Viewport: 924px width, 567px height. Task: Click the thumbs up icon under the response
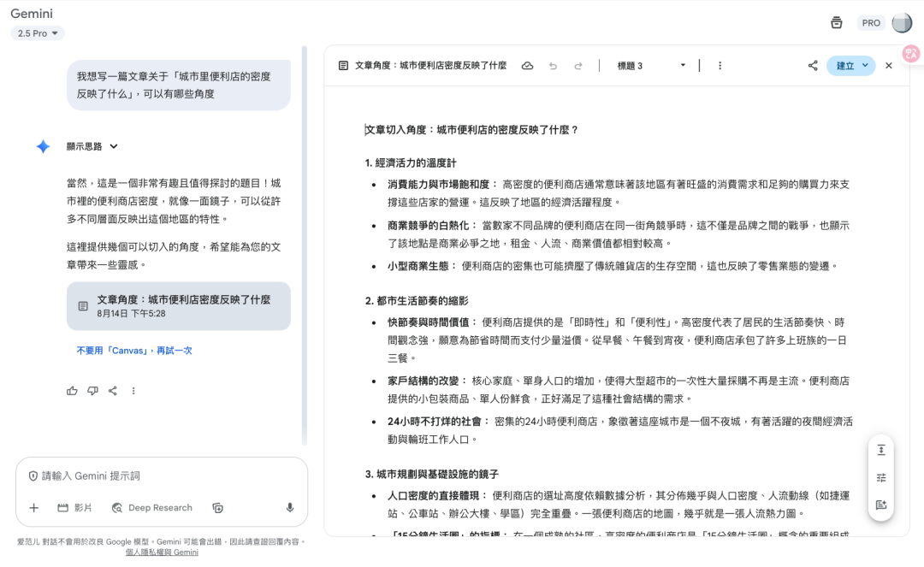72,391
